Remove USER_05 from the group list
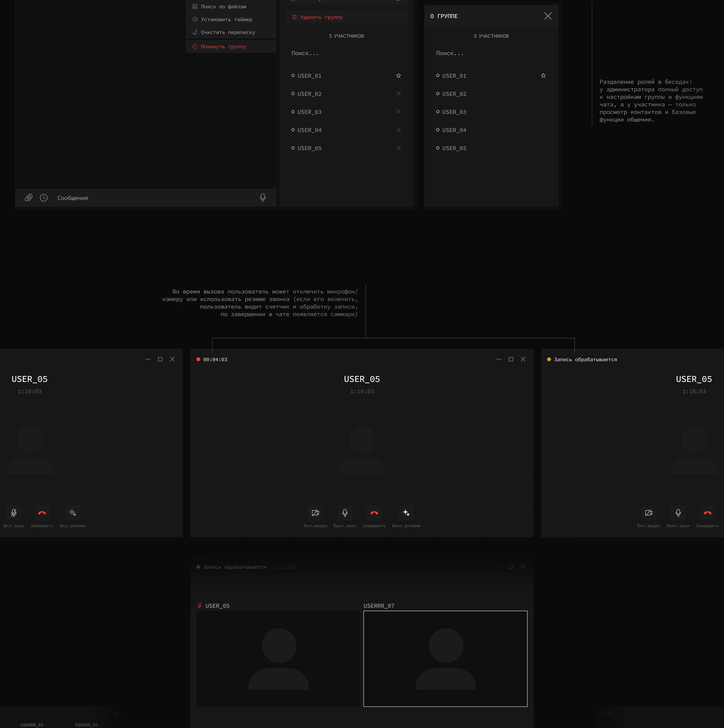The image size is (724, 728). click(398, 148)
